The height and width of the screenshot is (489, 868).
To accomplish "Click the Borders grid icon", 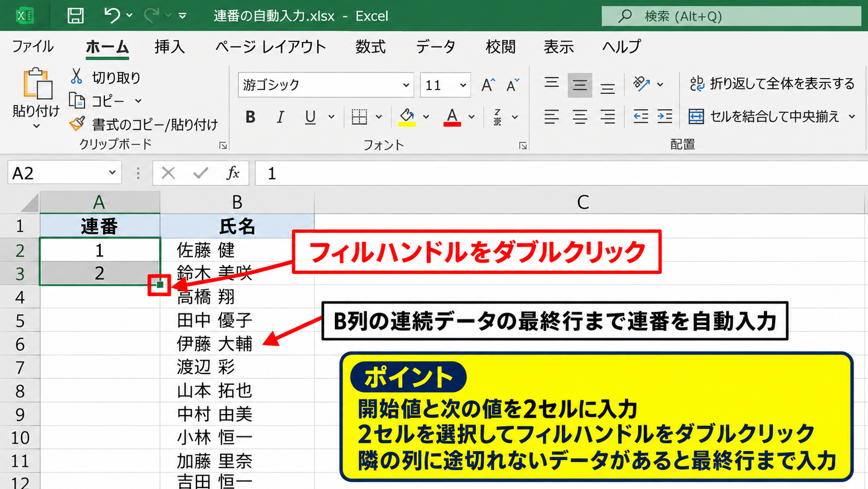I will click(359, 117).
